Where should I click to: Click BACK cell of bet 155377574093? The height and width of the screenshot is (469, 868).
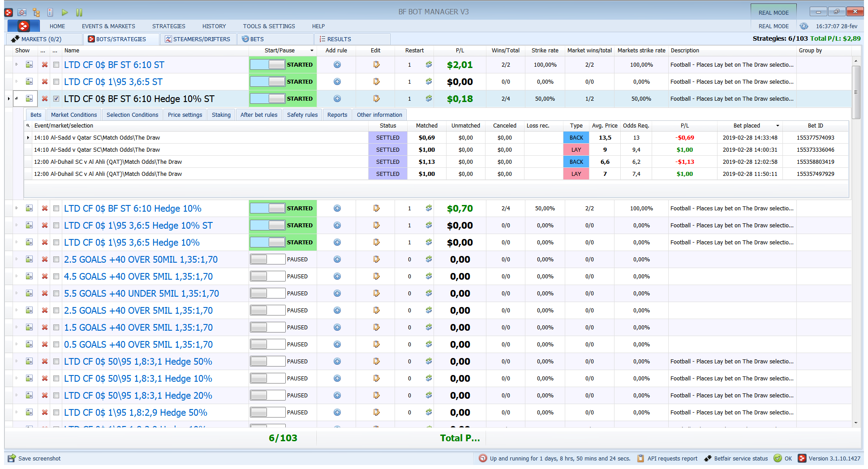576,138
